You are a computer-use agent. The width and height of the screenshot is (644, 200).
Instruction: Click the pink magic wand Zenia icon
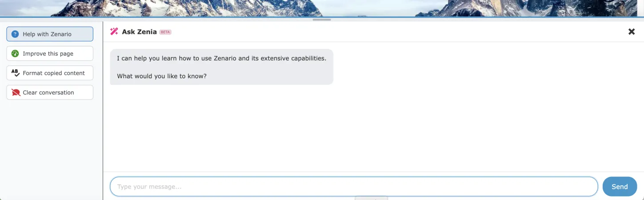tap(114, 32)
